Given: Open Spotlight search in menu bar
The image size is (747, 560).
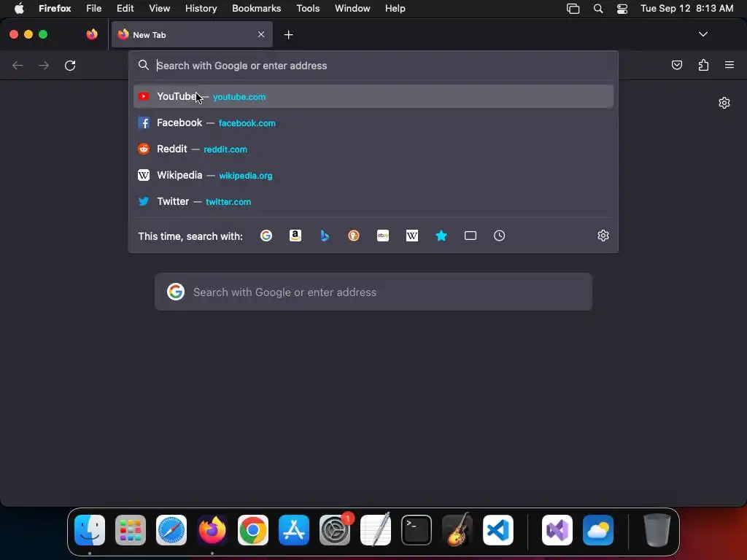Looking at the screenshot, I should pos(598,8).
